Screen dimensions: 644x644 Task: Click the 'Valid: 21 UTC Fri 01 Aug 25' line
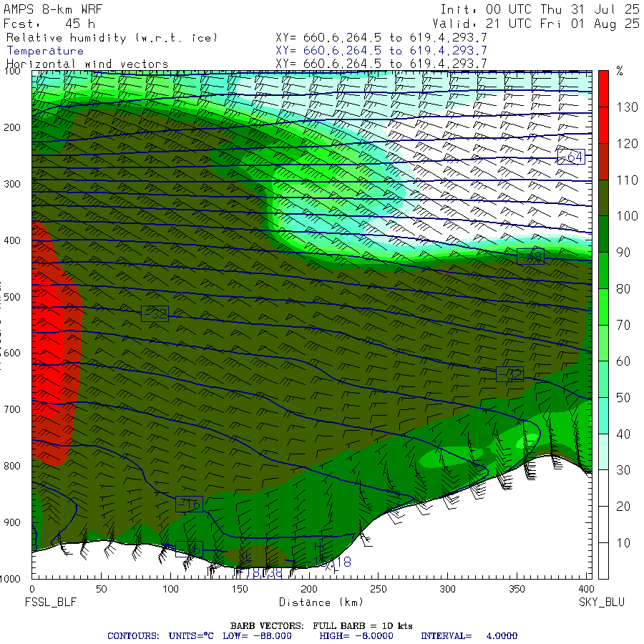[536, 24]
